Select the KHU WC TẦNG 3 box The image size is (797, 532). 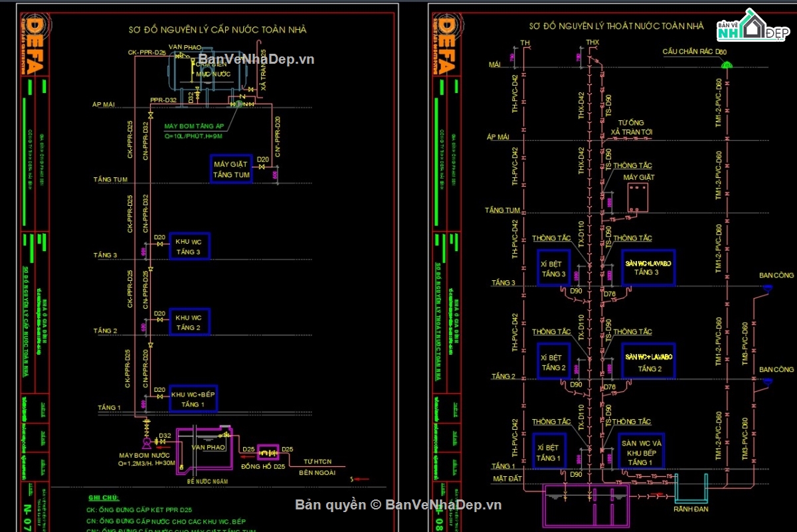(189, 247)
